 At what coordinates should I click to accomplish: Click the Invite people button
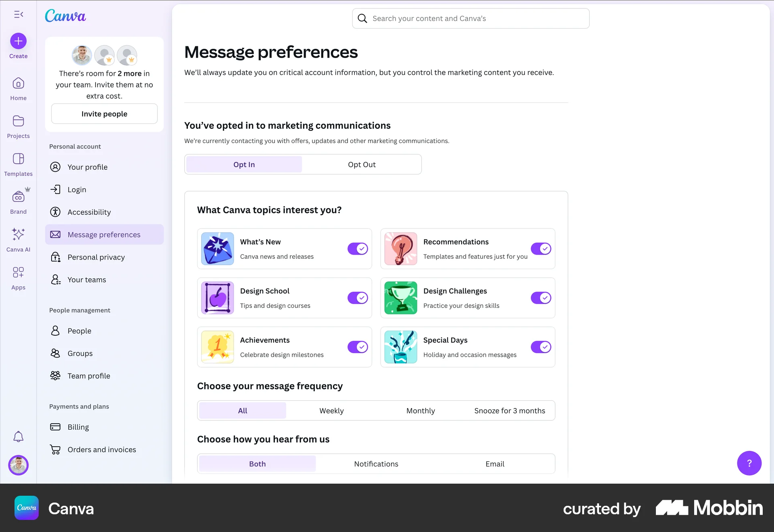point(104,114)
